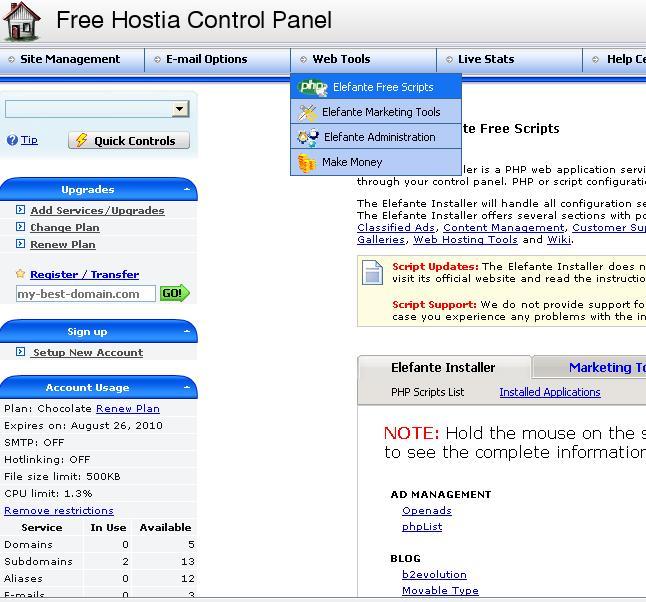Viewport: 646px width, 602px height.
Task: Collapse the Upgrades panel
Action: 187,189
